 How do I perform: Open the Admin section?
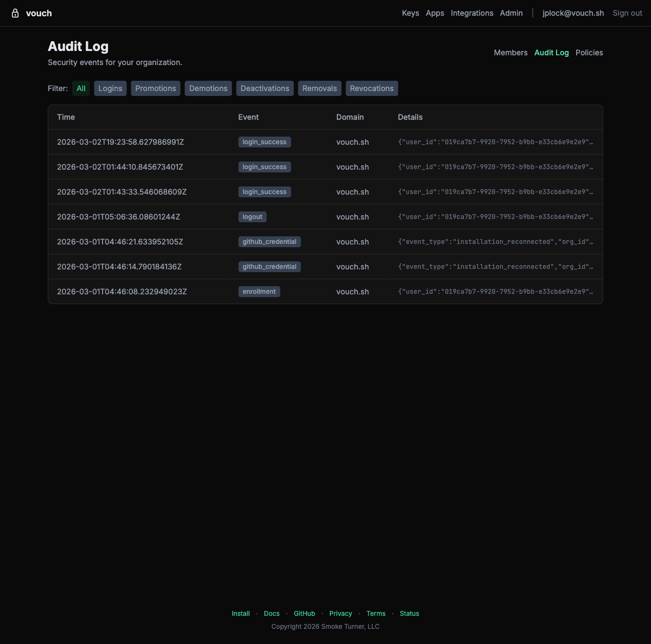(511, 12)
